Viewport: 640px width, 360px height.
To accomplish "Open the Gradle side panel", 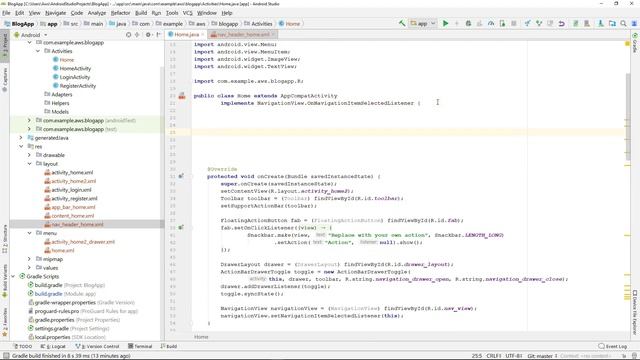I will 635,43.
